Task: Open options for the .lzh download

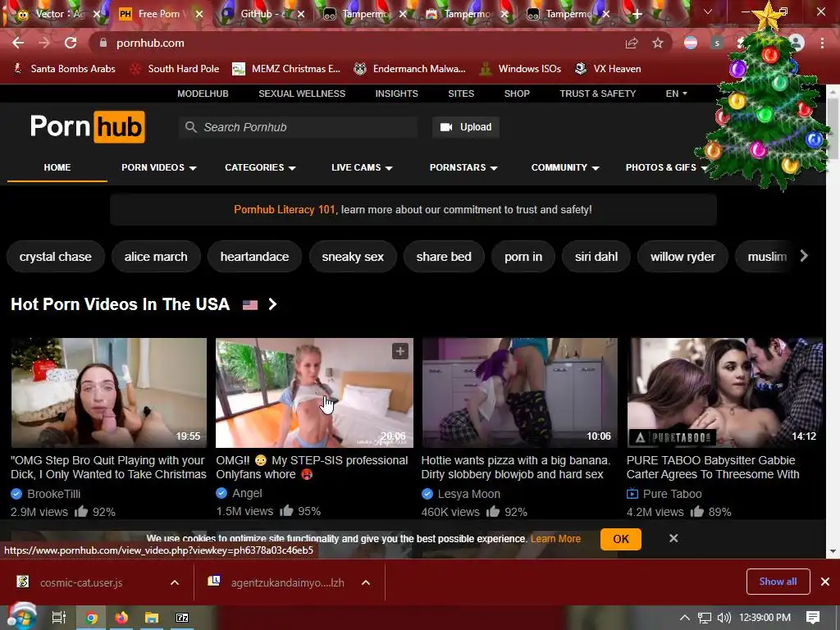Action: tap(366, 582)
